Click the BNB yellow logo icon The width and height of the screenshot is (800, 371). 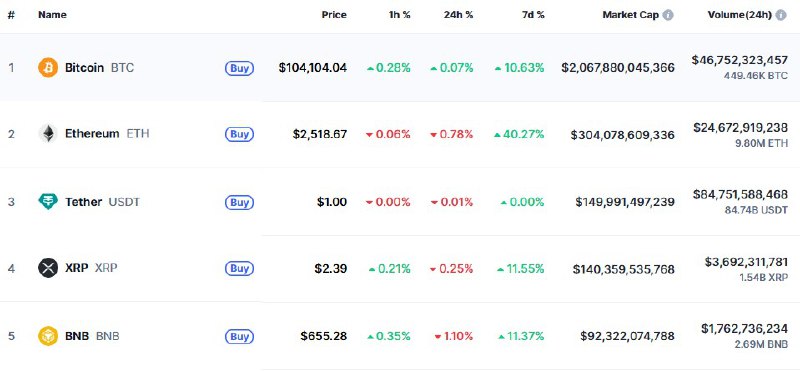point(48,336)
